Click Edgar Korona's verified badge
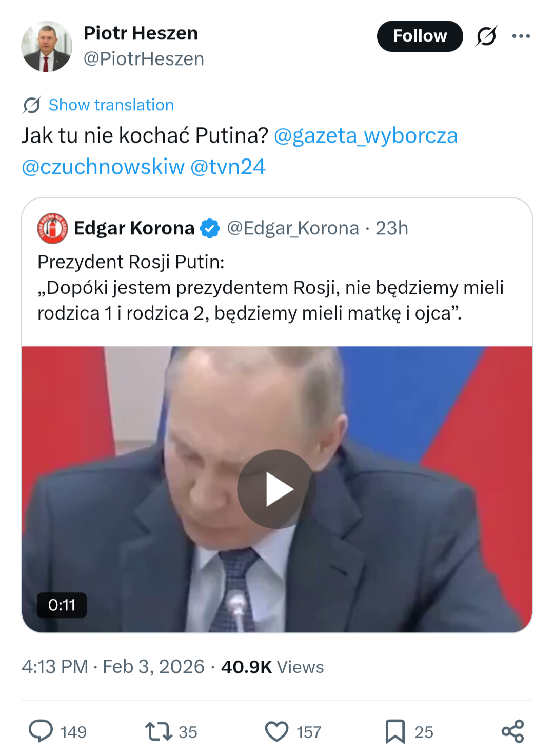 210,228
